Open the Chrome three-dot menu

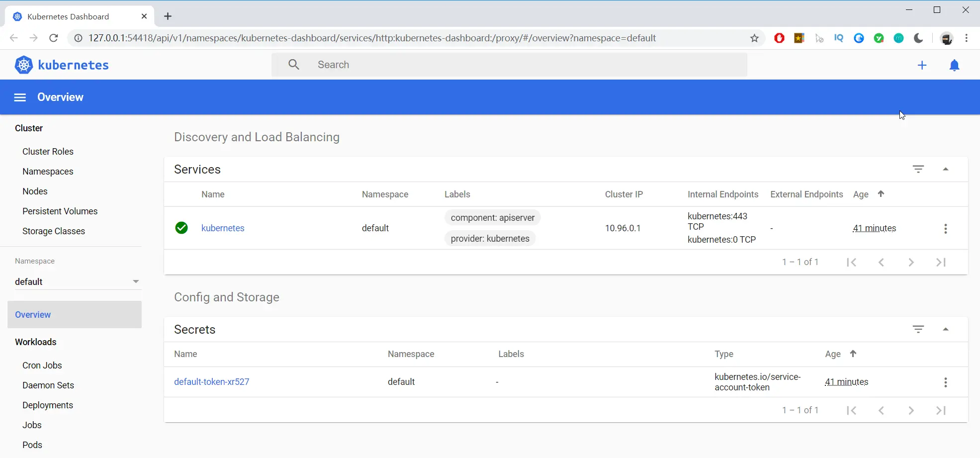tap(967, 38)
